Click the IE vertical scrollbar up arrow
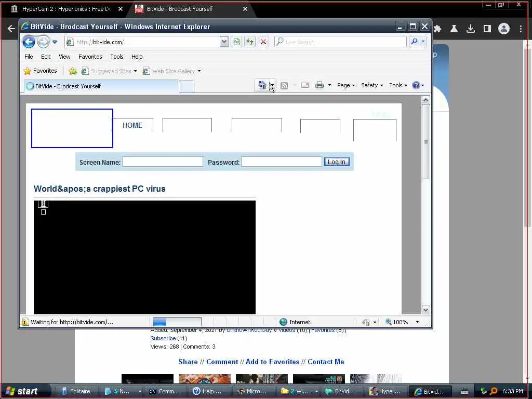 pyautogui.click(x=425, y=100)
